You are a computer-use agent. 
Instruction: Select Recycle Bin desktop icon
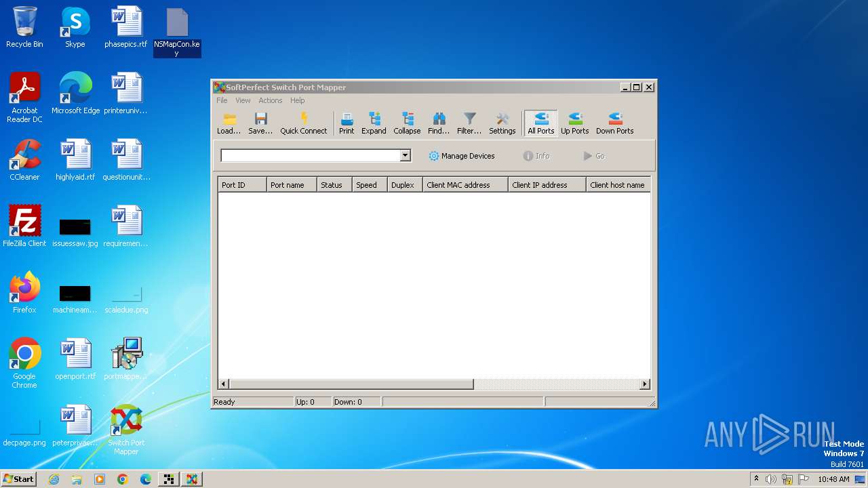click(24, 27)
